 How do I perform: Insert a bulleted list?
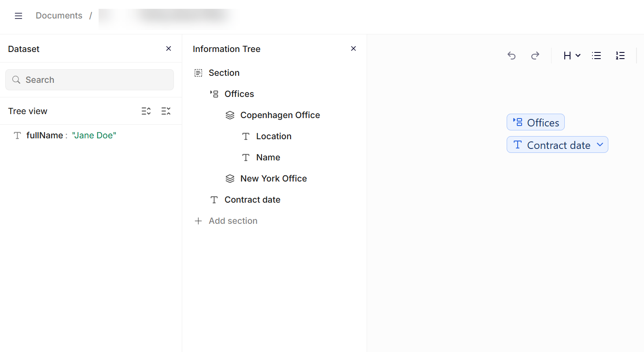click(596, 56)
